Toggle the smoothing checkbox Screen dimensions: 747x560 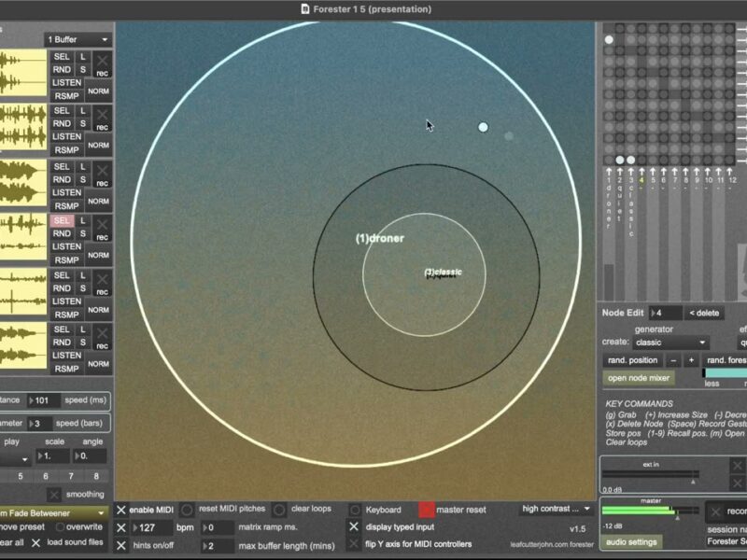click(54, 495)
